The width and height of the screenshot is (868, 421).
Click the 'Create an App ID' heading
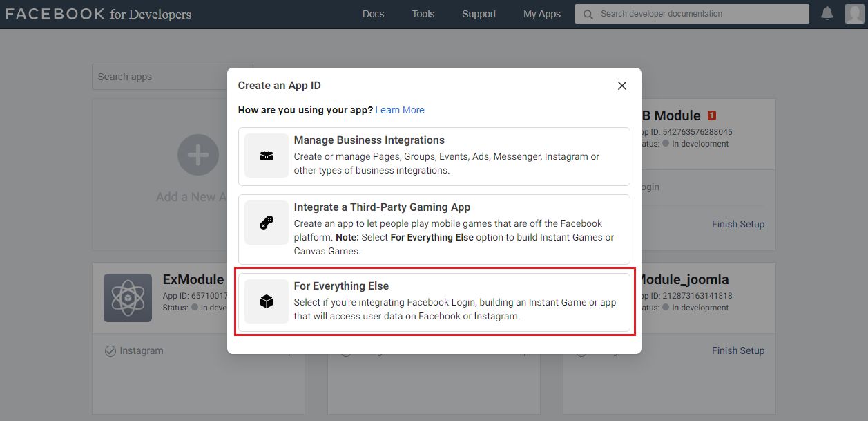[x=280, y=86]
